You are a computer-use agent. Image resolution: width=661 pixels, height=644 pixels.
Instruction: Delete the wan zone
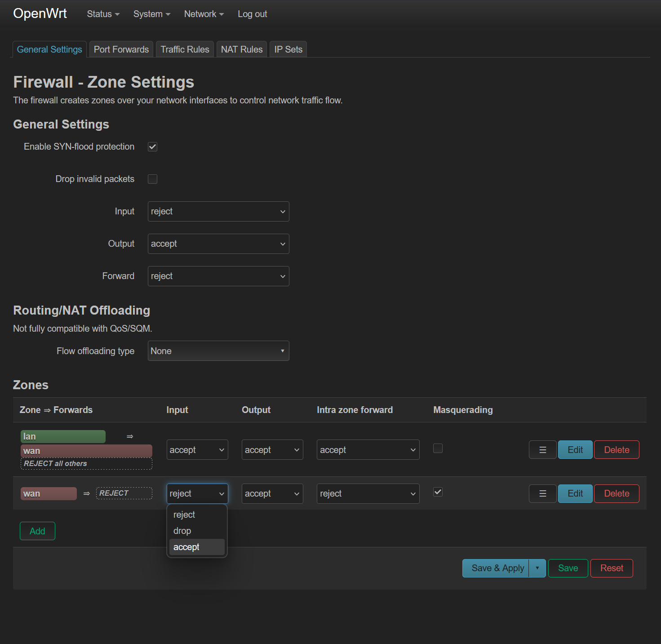pyautogui.click(x=617, y=493)
